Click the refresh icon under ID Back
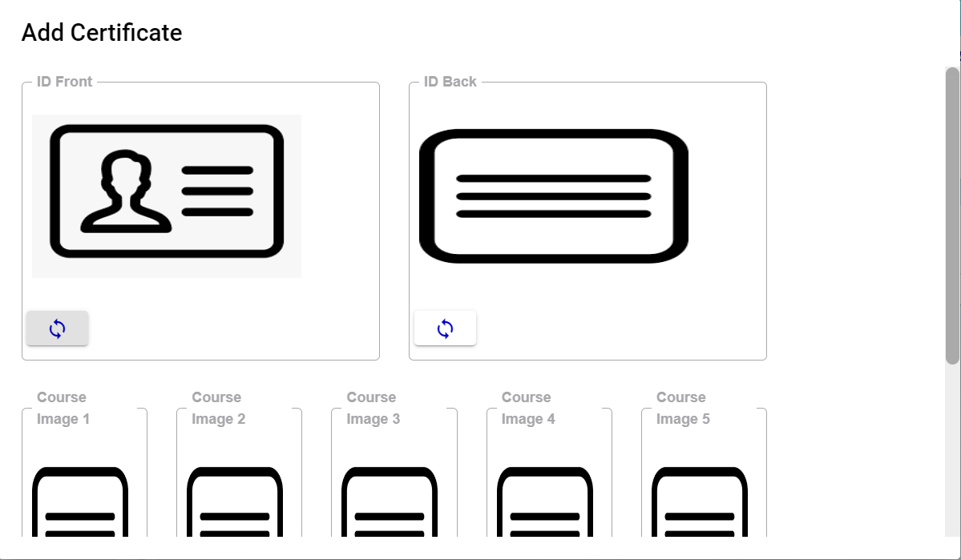The height and width of the screenshot is (560, 961). tap(445, 328)
